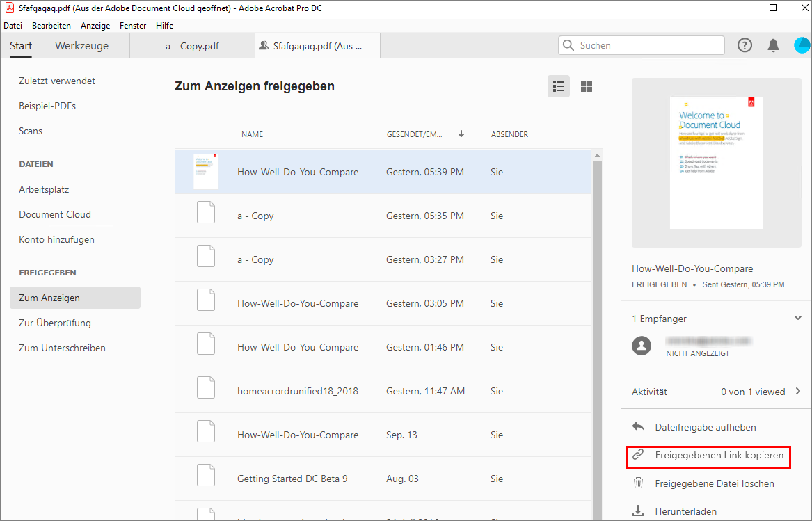Select the homeacrordrunified18_2018 file name
Viewport: 812px width, 521px height.
pyautogui.click(x=298, y=391)
